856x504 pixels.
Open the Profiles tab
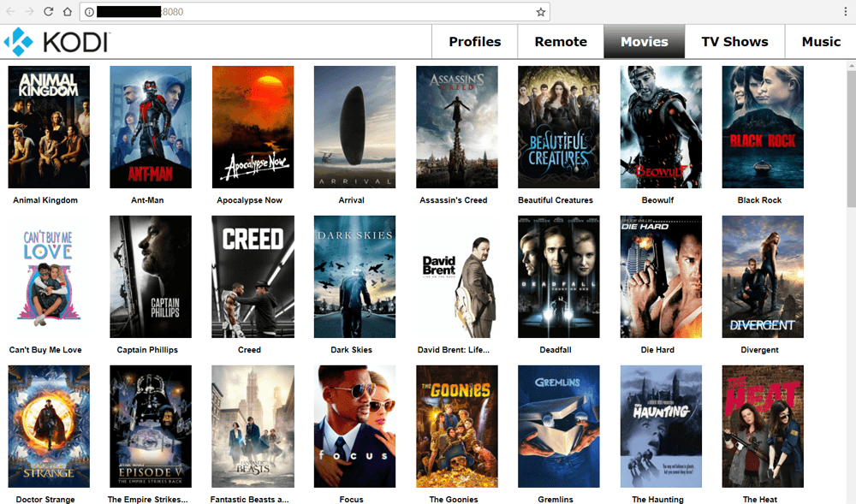(x=474, y=41)
